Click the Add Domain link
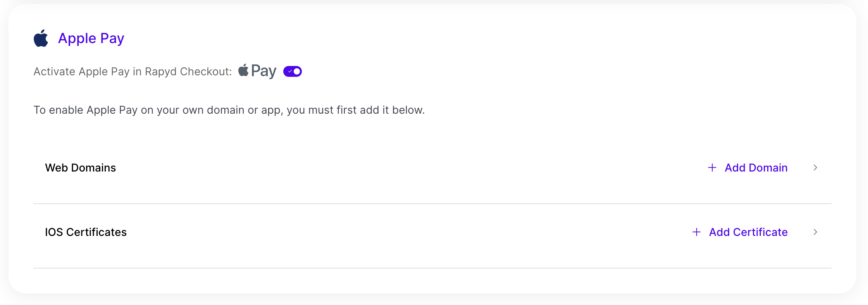 pos(756,168)
